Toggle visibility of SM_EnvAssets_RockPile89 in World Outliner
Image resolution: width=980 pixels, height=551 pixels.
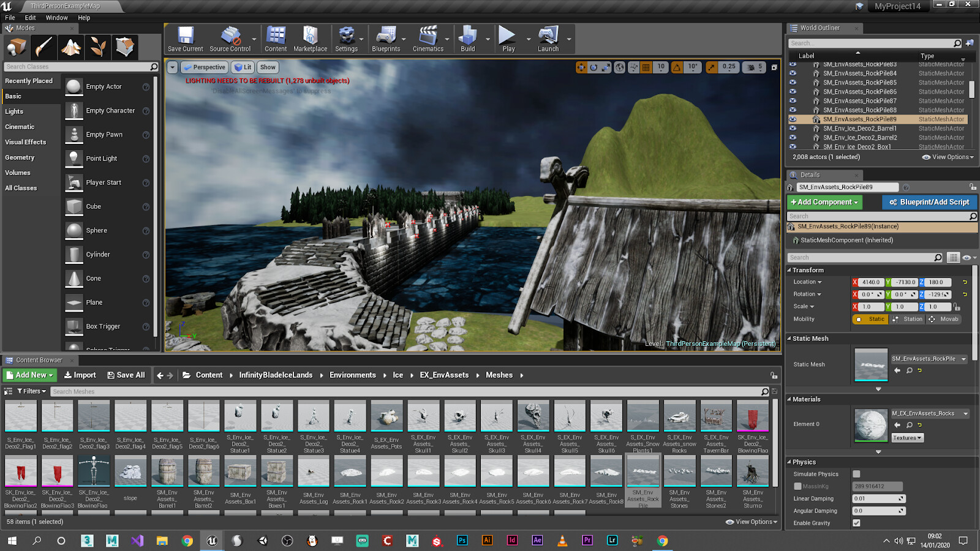tap(793, 119)
